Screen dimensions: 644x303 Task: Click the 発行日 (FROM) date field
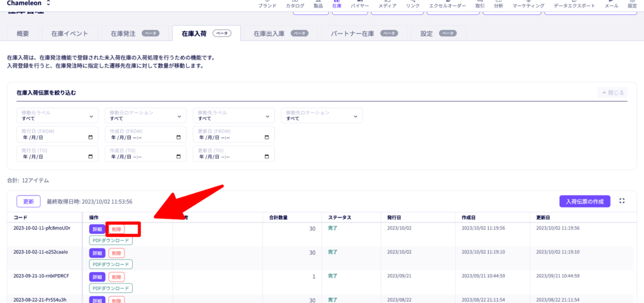57,135
